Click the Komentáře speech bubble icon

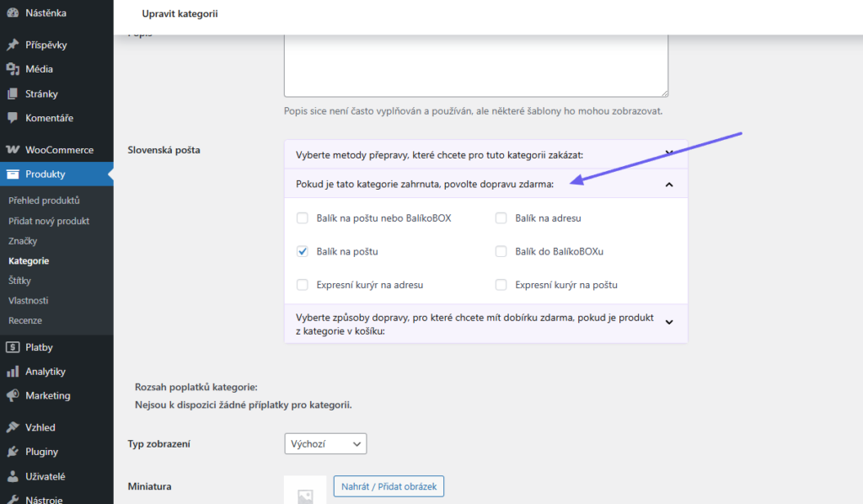(13, 118)
